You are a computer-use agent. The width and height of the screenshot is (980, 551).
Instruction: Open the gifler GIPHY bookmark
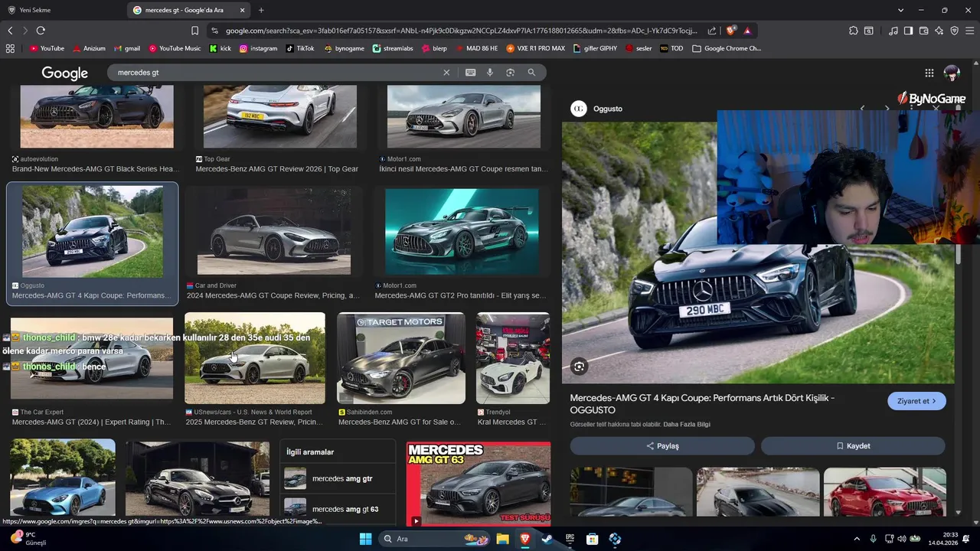coord(595,48)
